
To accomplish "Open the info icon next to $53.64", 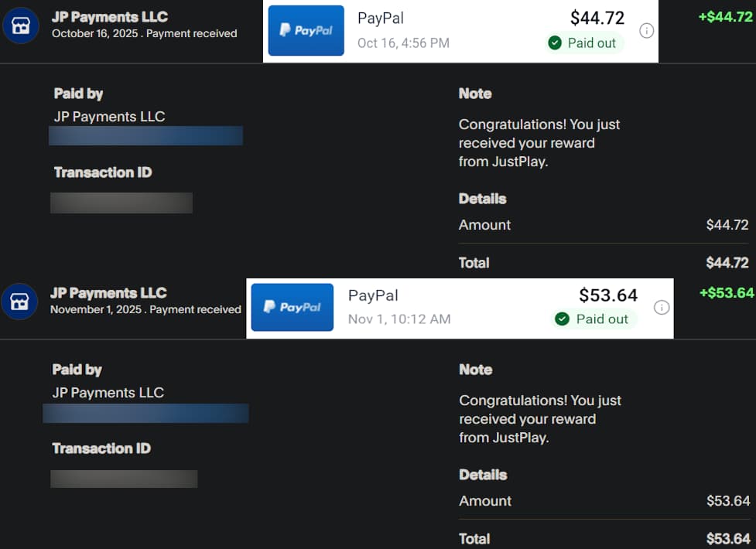I will tap(661, 307).
